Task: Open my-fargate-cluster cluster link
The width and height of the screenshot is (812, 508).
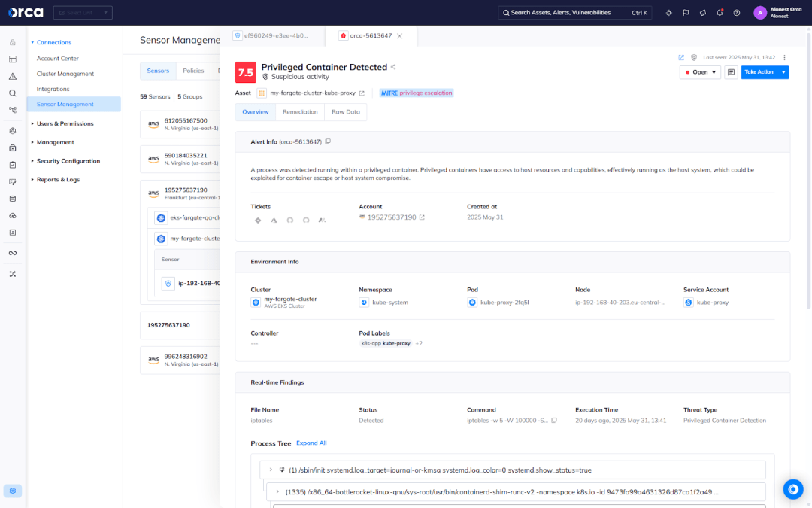Action: 290,299
